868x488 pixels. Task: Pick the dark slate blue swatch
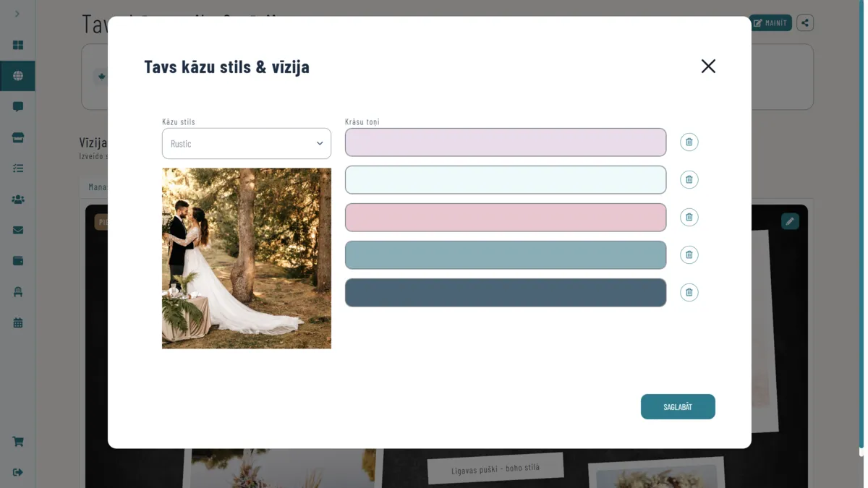pyautogui.click(x=505, y=293)
